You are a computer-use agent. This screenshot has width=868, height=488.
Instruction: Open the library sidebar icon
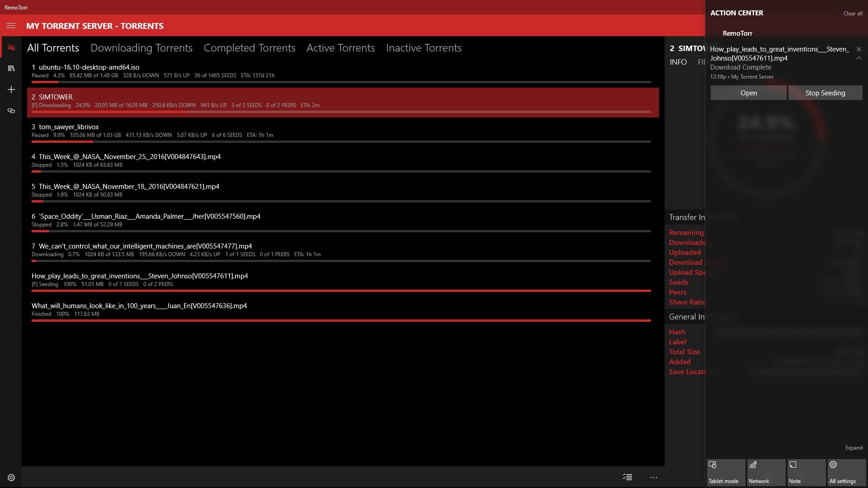click(11, 68)
